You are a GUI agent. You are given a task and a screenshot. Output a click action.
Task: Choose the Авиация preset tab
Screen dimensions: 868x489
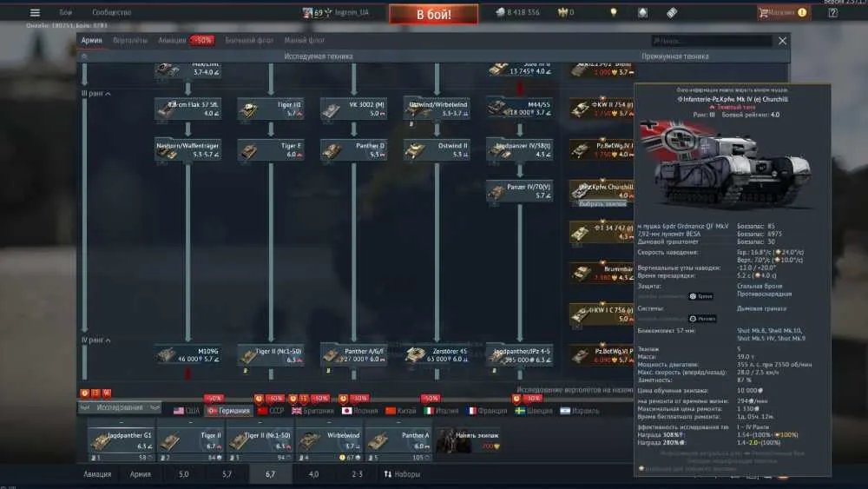[x=97, y=474]
